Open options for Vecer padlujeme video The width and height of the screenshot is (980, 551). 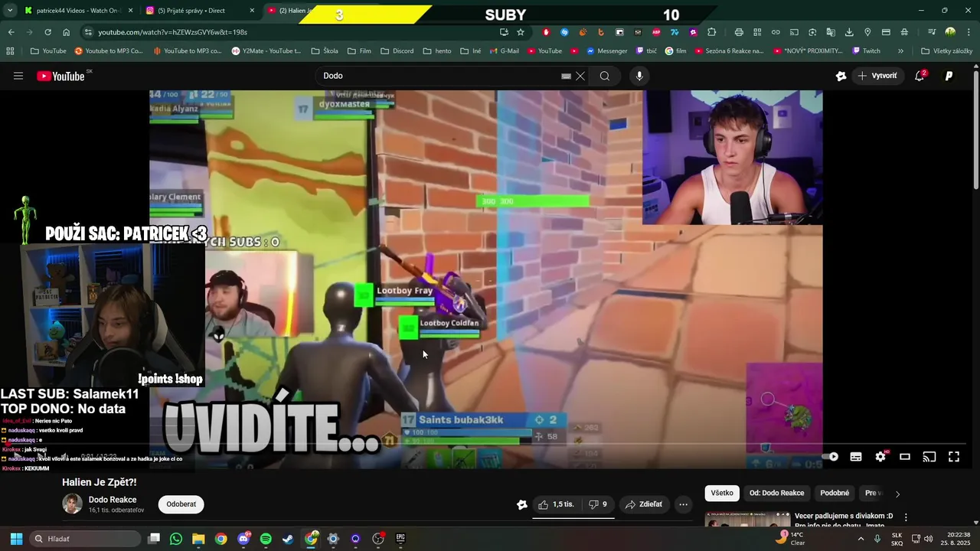(906, 517)
